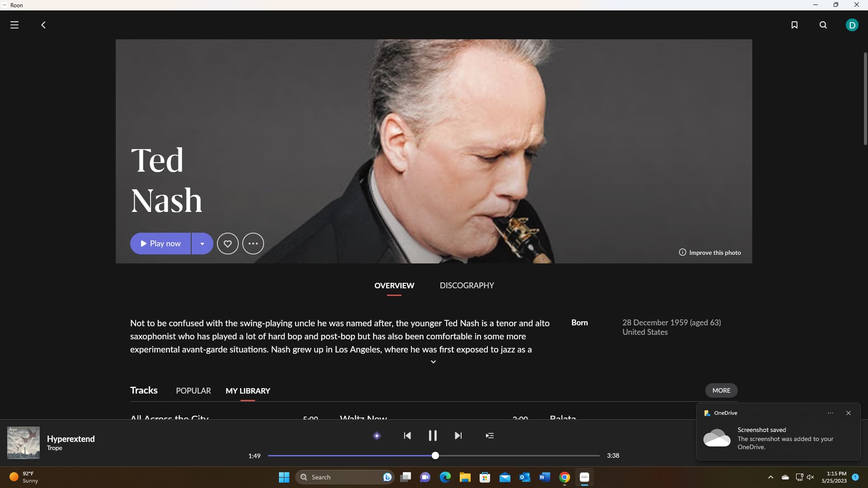Pause the currently playing track
868x488 pixels.
pos(433,436)
